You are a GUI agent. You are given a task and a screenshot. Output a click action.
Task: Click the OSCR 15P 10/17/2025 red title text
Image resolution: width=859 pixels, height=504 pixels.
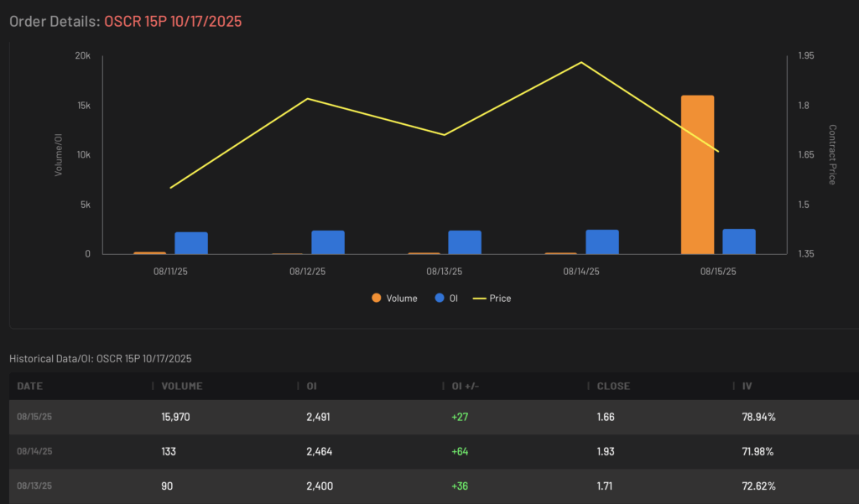click(173, 21)
